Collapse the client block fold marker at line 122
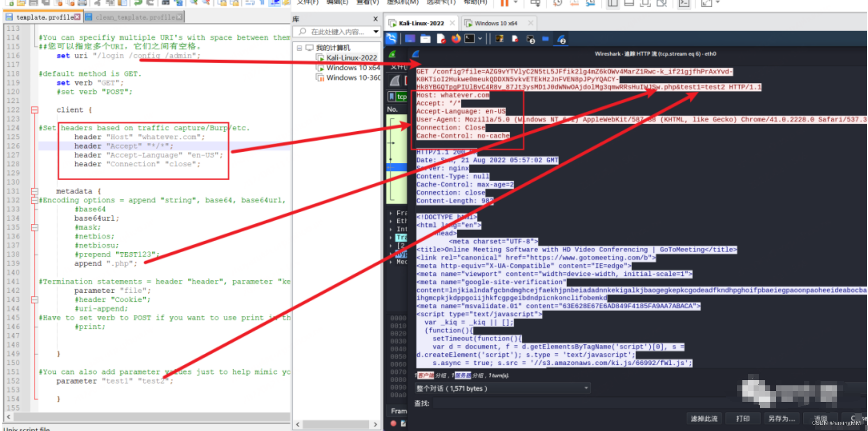The height and width of the screenshot is (431, 868). pyautogui.click(x=34, y=110)
